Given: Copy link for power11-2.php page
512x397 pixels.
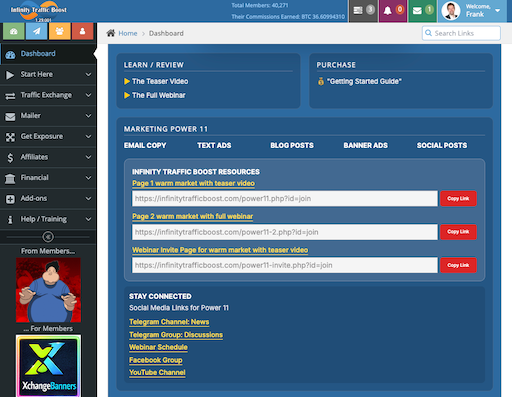Looking at the screenshot, I should (x=458, y=232).
